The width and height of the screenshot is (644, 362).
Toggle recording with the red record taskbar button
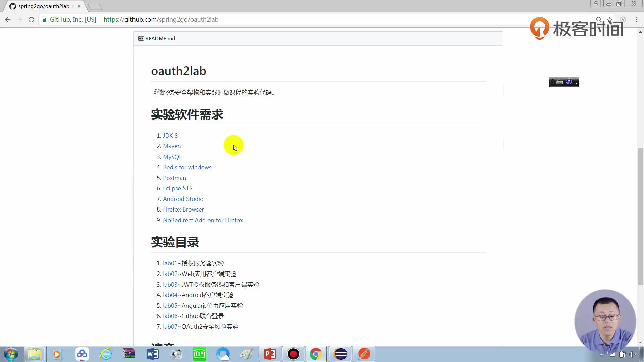point(293,354)
